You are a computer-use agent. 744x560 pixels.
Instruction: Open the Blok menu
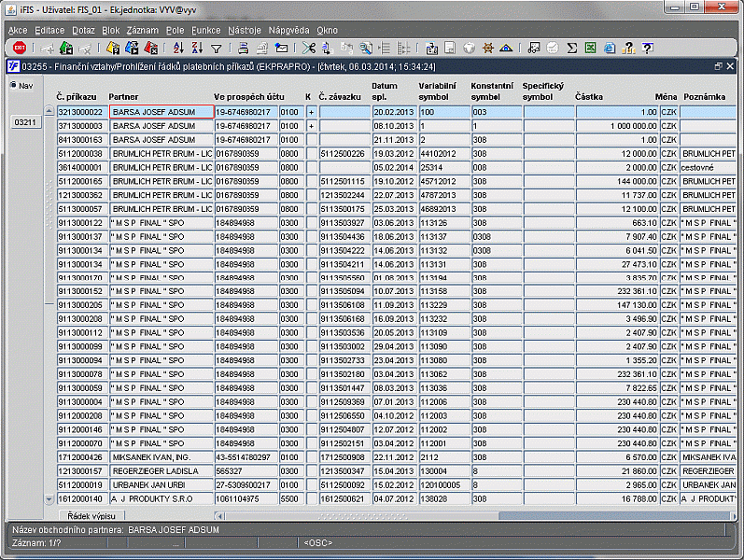[110, 31]
